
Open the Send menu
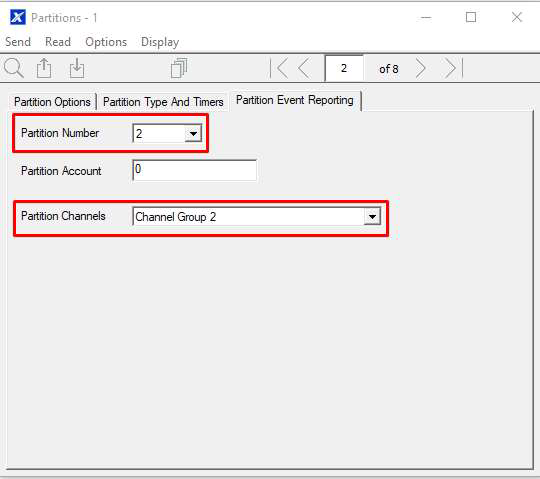(x=18, y=42)
